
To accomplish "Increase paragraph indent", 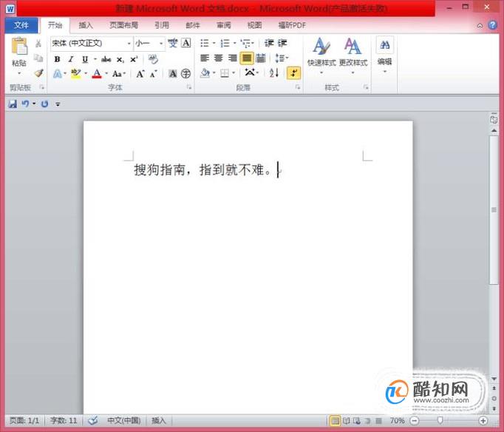I will pos(282,43).
